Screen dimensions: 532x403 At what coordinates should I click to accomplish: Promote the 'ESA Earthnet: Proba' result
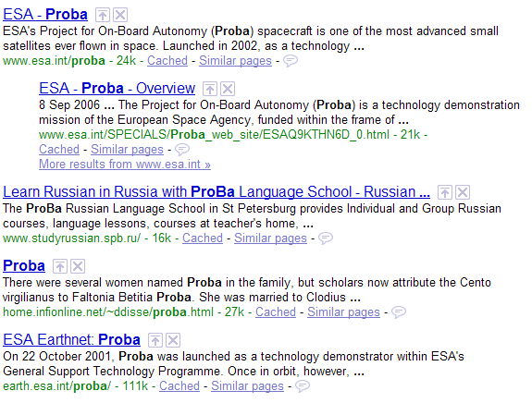tap(155, 340)
